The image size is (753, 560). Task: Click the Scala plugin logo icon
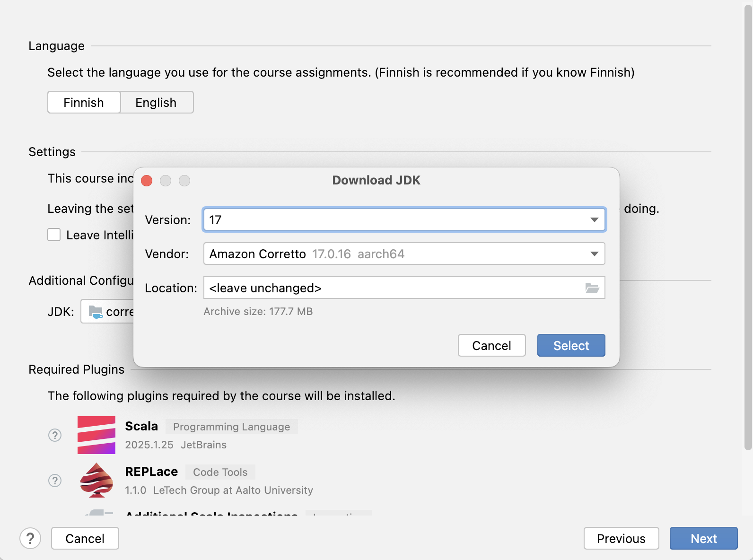coord(96,435)
